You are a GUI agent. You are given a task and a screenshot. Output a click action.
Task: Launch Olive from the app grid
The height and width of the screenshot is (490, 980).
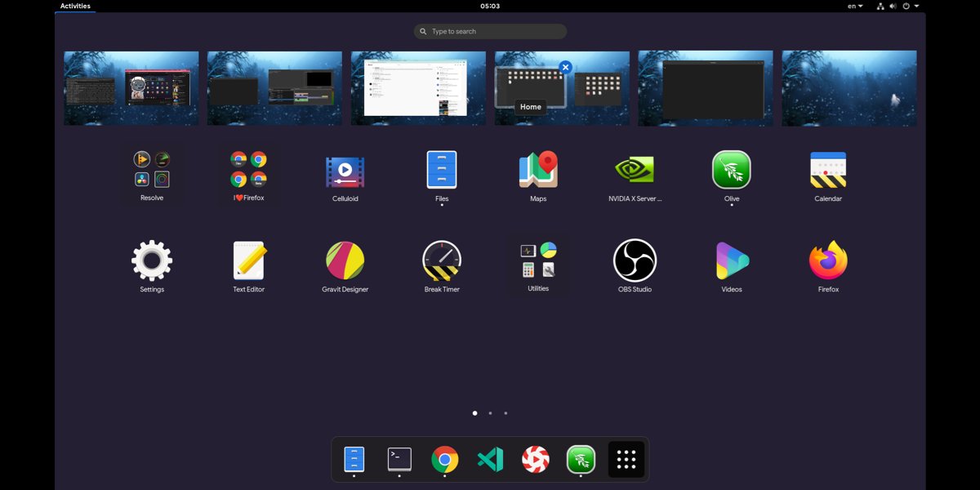(732, 176)
